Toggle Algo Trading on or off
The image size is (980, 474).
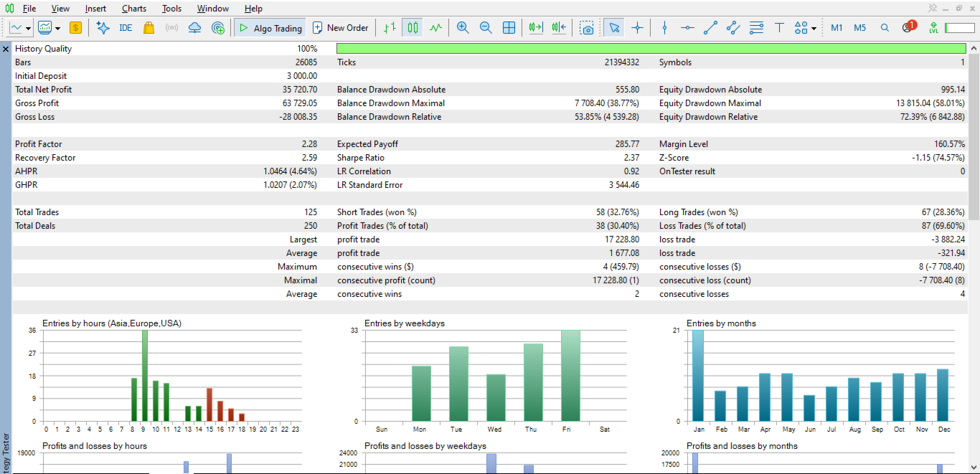(270, 28)
